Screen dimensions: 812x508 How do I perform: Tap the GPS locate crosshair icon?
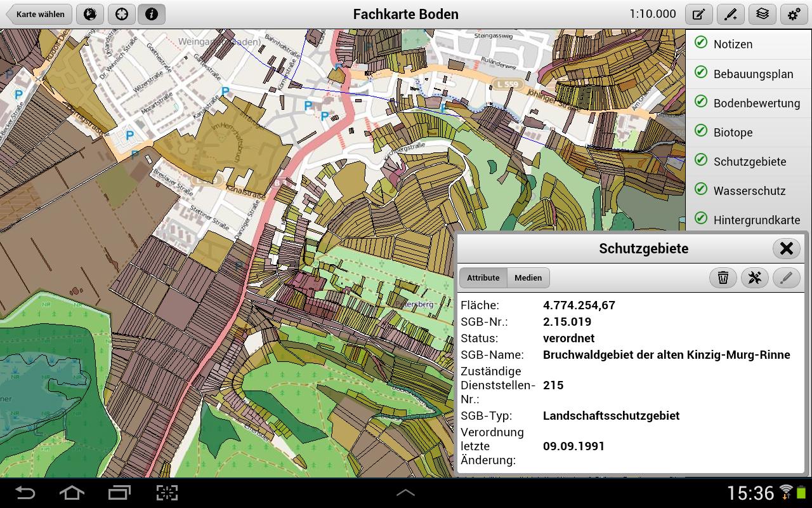pyautogui.click(x=121, y=14)
